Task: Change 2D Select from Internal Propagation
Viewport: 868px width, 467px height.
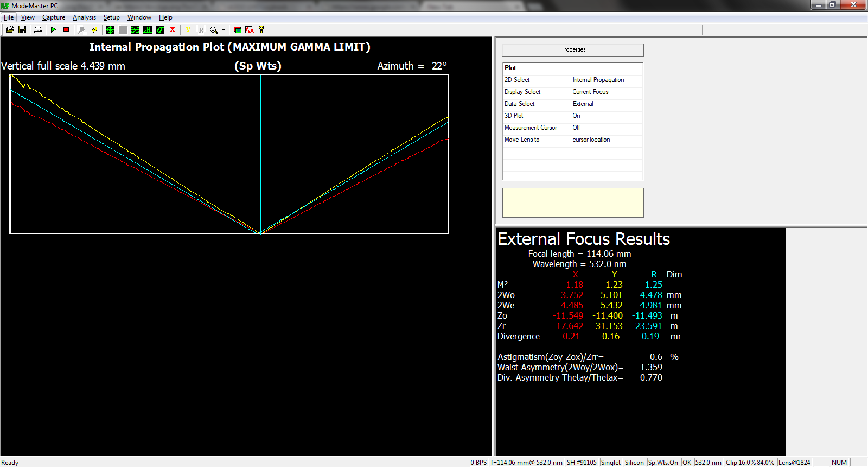Action: [598, 80]
